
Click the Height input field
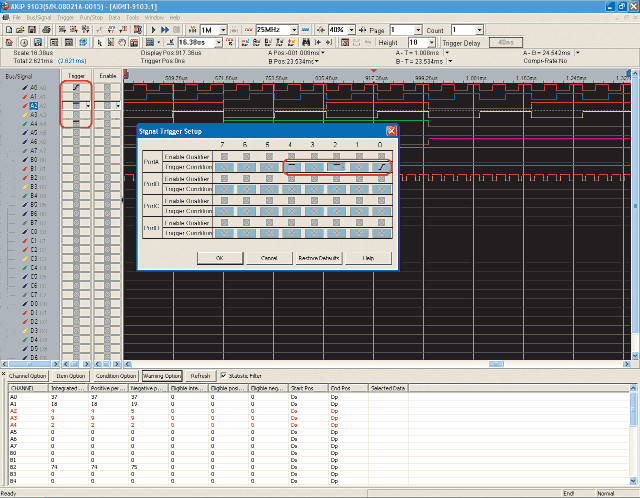point(417,44)
